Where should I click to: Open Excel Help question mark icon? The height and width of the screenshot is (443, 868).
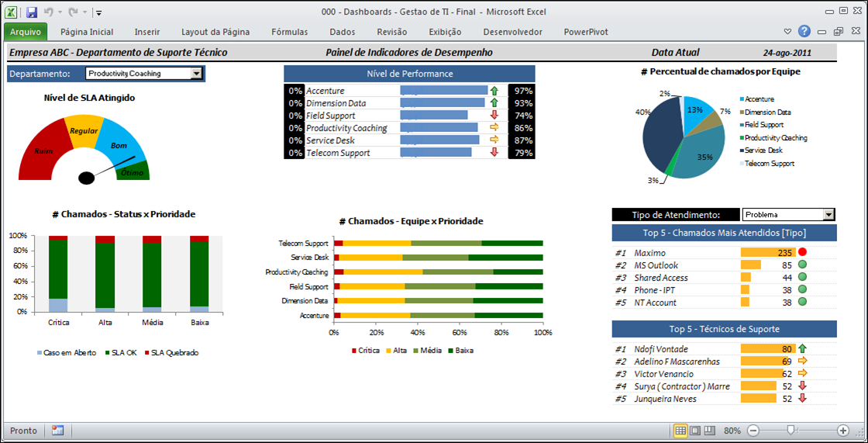tap(804, 31)
